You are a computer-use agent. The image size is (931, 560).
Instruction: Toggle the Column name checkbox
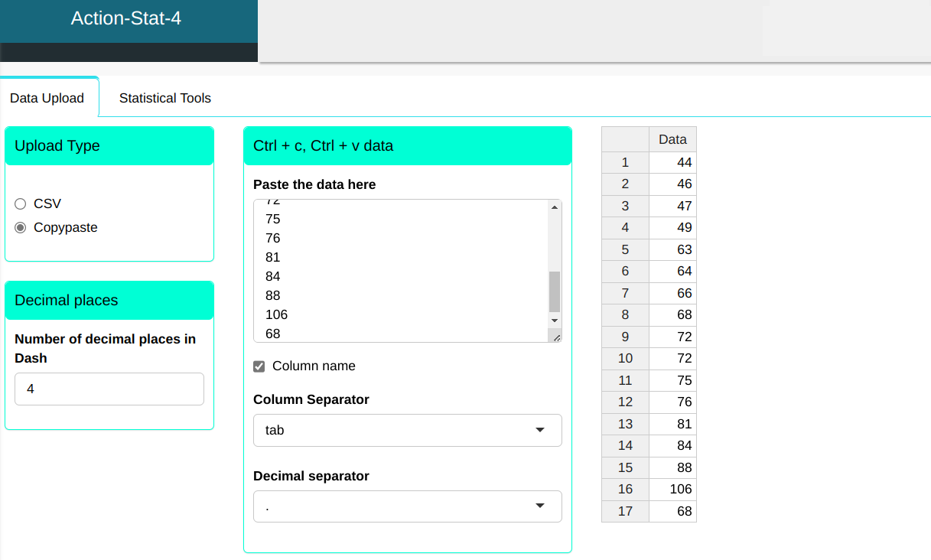259,366
